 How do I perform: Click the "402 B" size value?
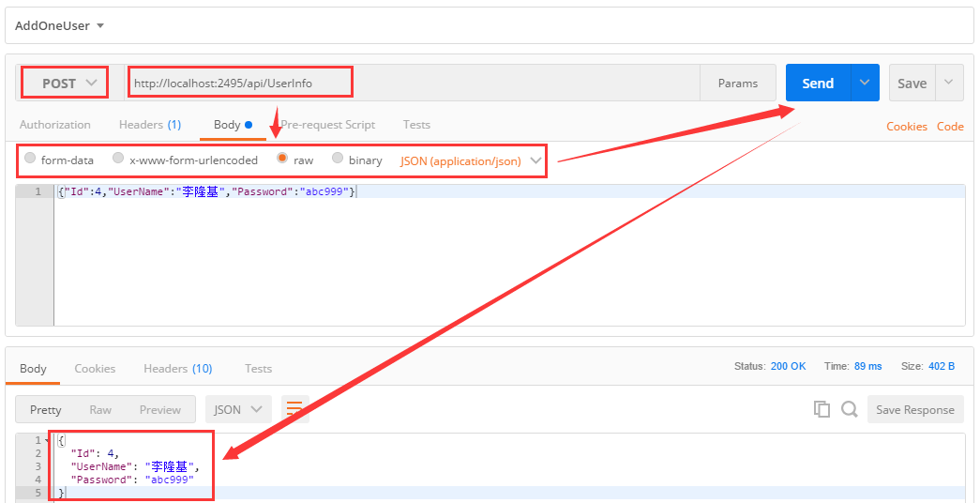point(942,366)
